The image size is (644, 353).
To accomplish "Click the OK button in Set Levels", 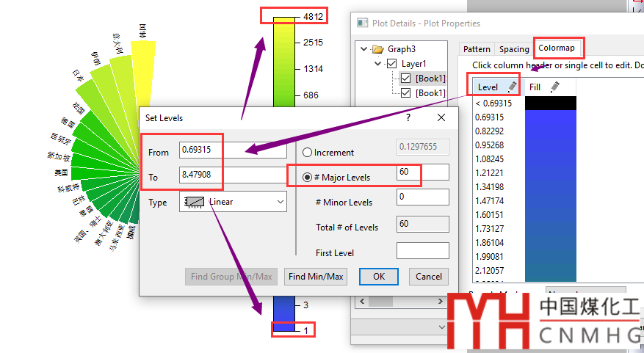I will pos(379,277).
